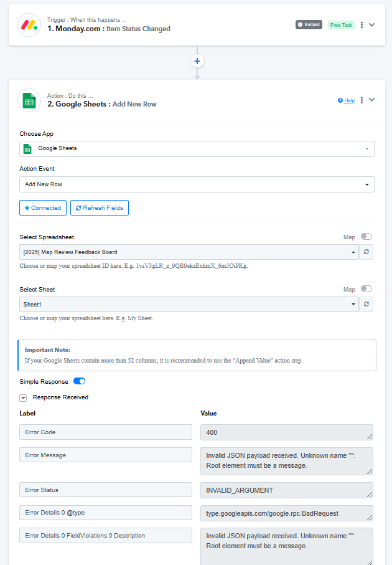Click the Instant badge on trigger
Image resolution: width=392 pixels, height=565 pixels.
309,24
